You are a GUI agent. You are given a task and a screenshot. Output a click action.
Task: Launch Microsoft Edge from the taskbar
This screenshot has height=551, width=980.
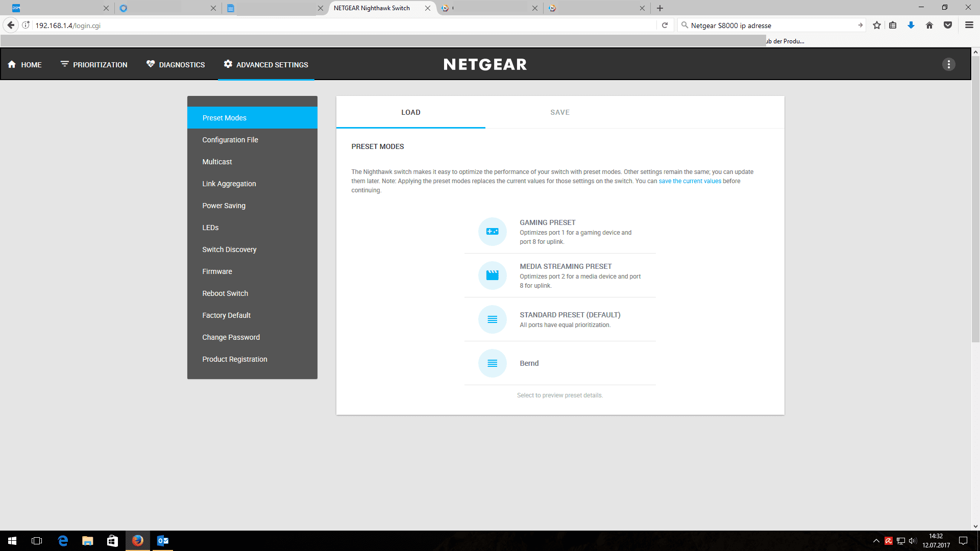63,541
